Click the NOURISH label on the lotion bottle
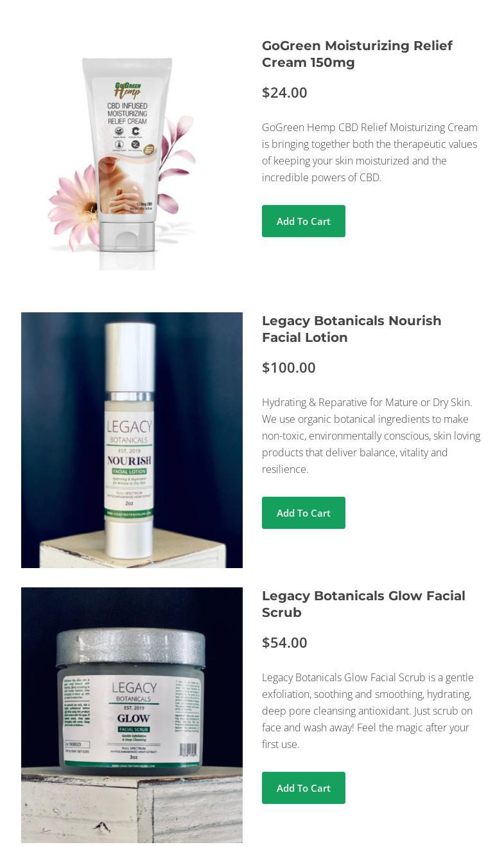 (129, 461)
